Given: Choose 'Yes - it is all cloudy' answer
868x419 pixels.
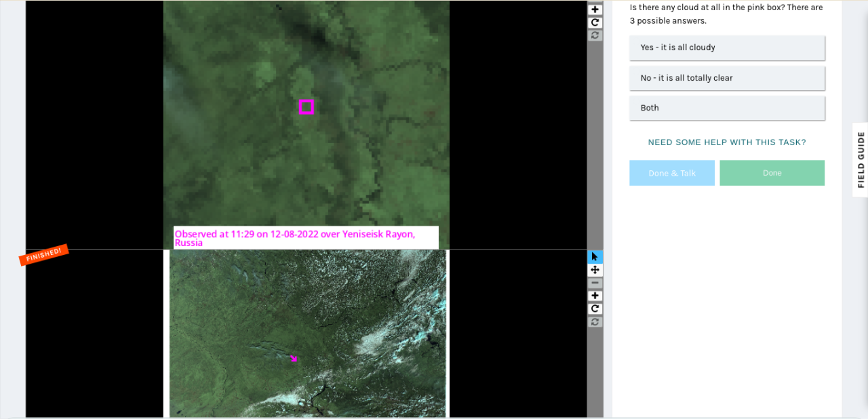Looking at the screenshot, I should coord(727,47).
